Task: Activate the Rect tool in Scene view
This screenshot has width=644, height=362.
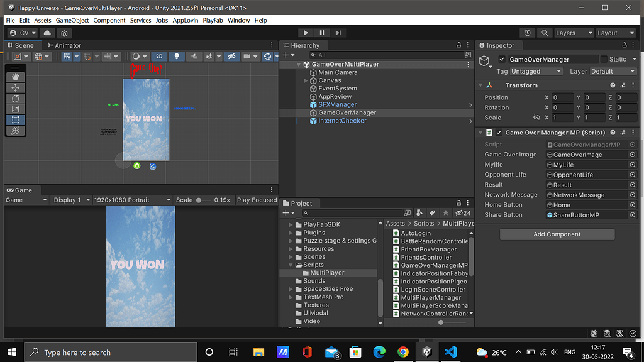Action: coord(16,119)
